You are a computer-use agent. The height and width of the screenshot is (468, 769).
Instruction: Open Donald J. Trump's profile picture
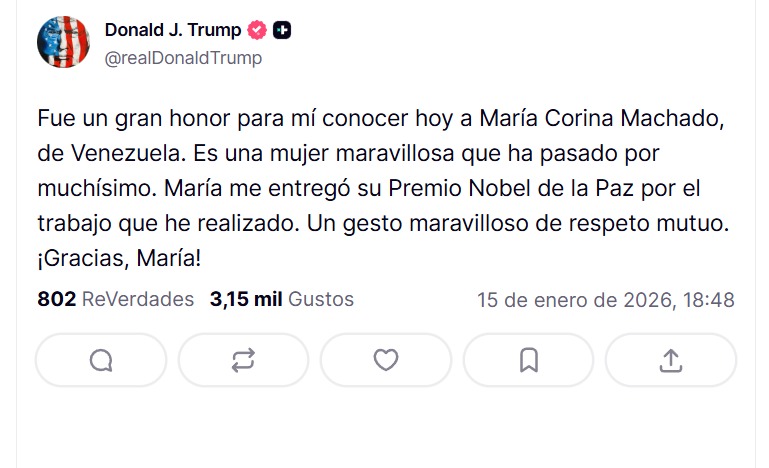pyautogui.click(x=64, y=43)
